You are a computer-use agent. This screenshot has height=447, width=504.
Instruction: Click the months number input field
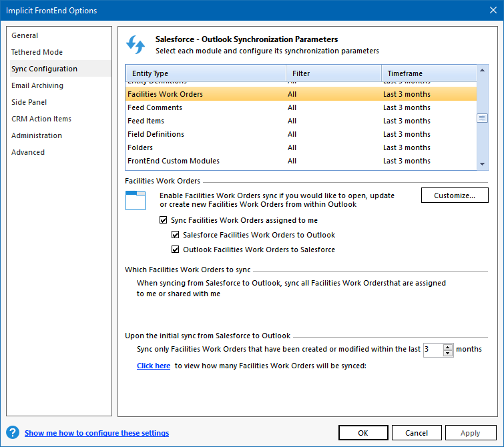click(433, 350)
